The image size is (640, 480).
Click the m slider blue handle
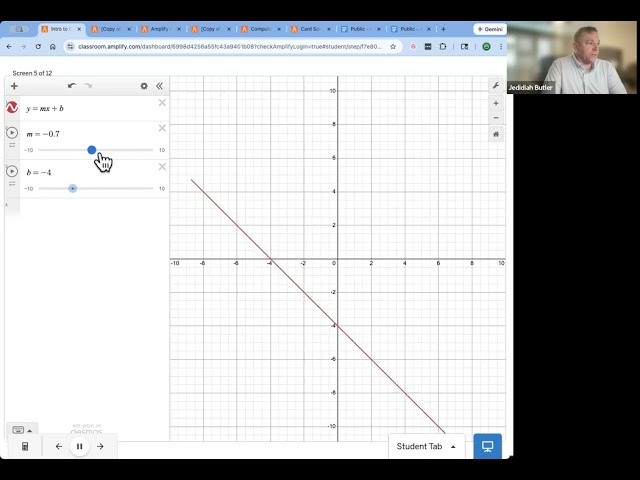coord(92,150)
